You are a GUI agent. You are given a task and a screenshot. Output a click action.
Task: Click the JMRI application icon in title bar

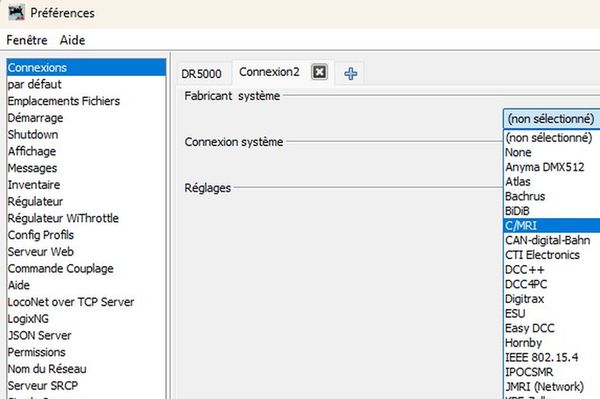pos(16,12)
